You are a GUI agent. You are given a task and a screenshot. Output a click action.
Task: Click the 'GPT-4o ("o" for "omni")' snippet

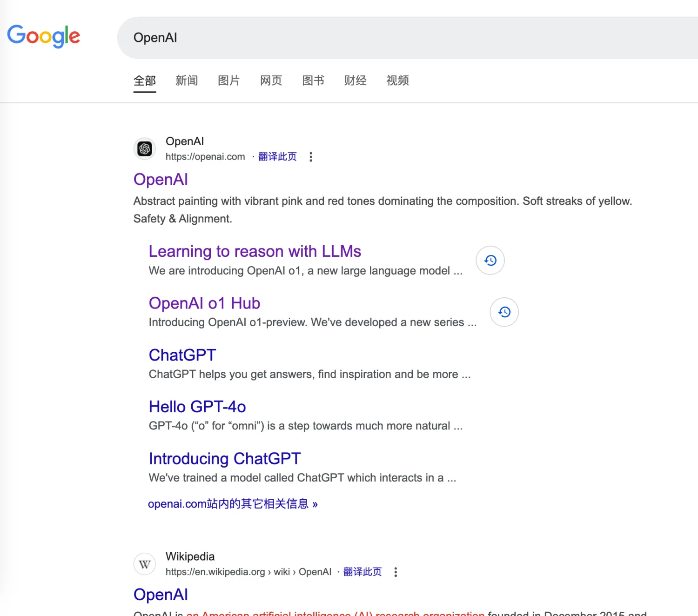pyautogui.click(x=306, y=426)
